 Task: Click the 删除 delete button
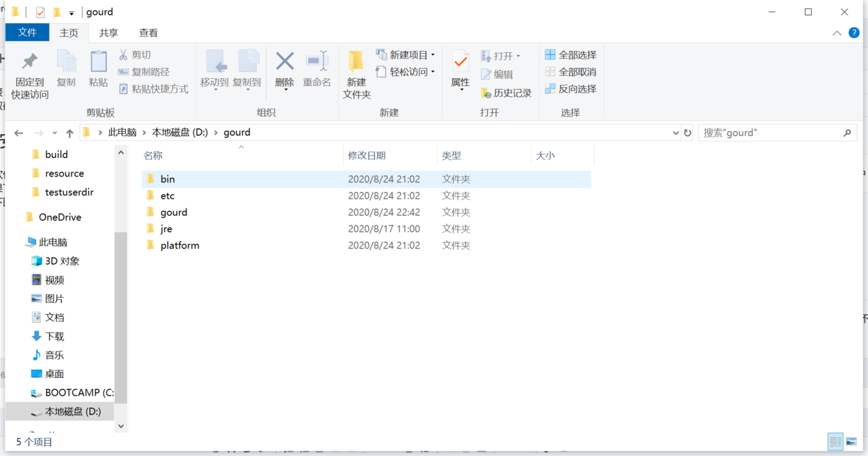pyautogui.click(x=285, y=71)
